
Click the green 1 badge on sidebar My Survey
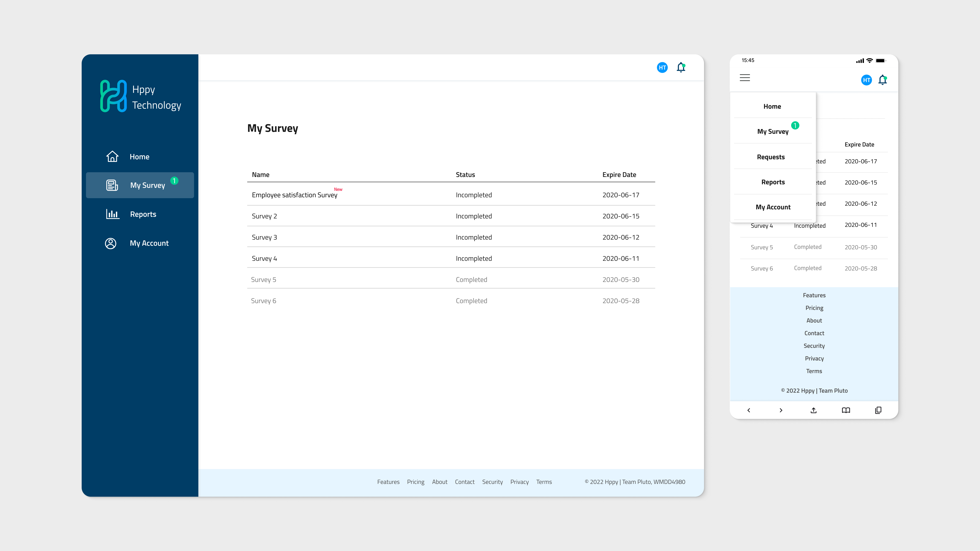174,181
